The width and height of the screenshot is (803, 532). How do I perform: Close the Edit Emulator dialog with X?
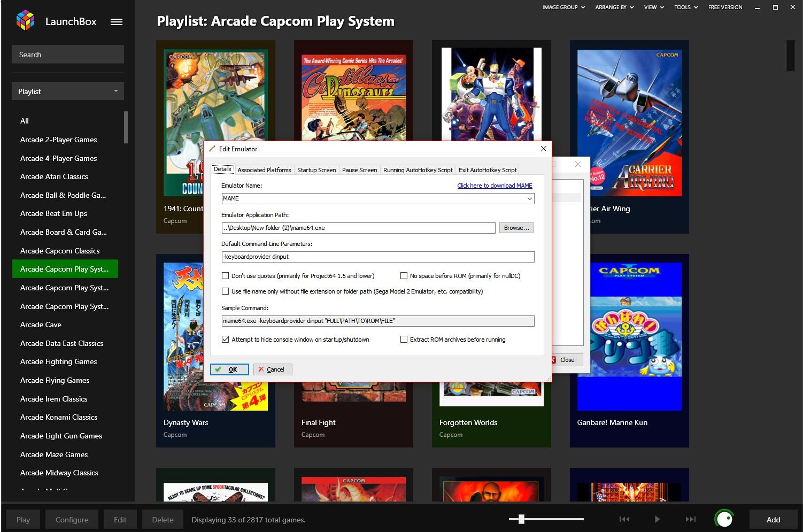543,149
